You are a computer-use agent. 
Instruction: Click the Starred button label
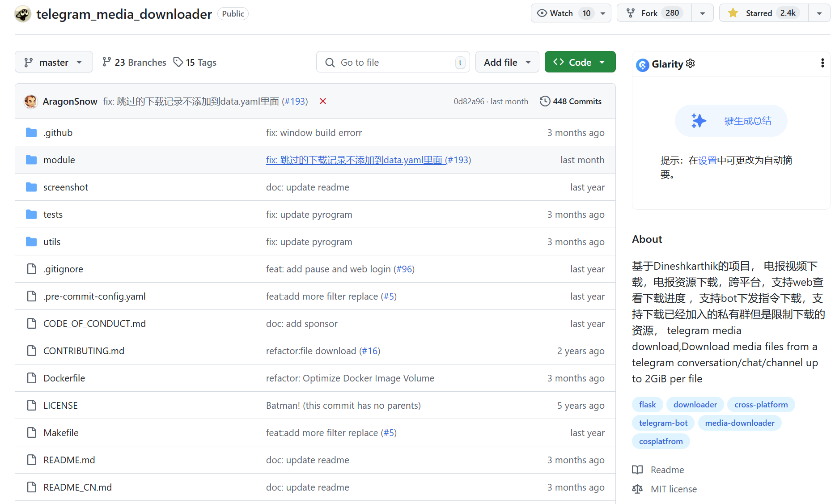click(x=759, y=13)
